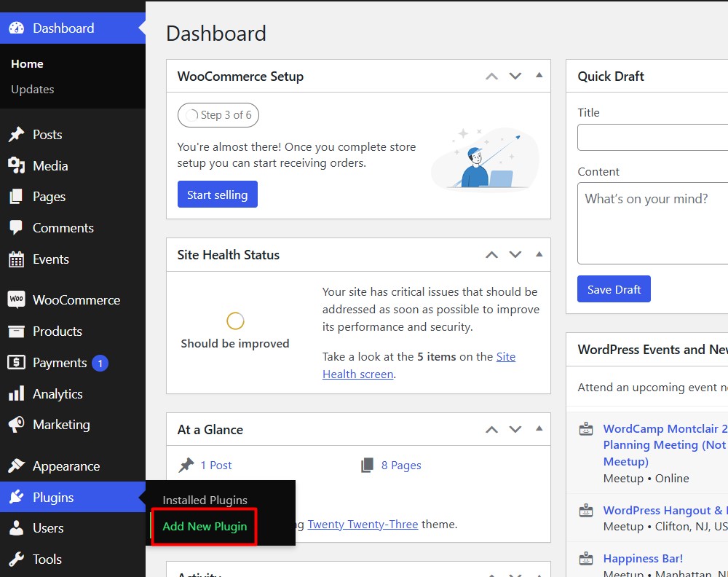
Task: Open the Posts menu label
Action: (47, 135)
